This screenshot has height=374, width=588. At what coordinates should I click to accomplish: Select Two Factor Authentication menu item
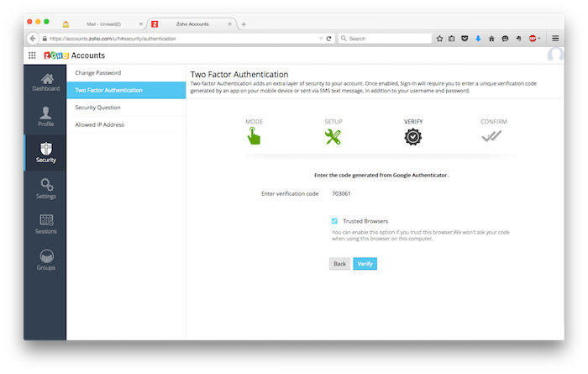[126, 90]
